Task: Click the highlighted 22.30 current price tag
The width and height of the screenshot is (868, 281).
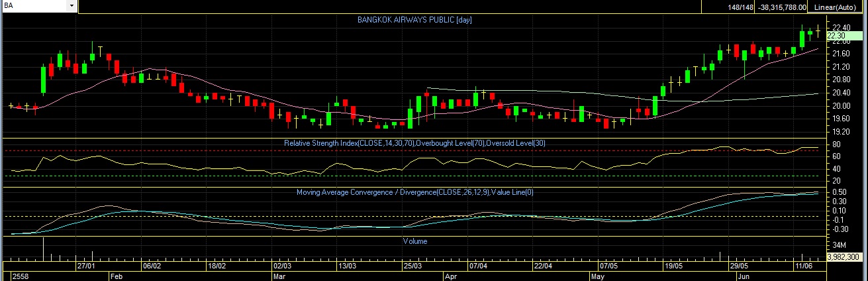Action: (846, 36)
